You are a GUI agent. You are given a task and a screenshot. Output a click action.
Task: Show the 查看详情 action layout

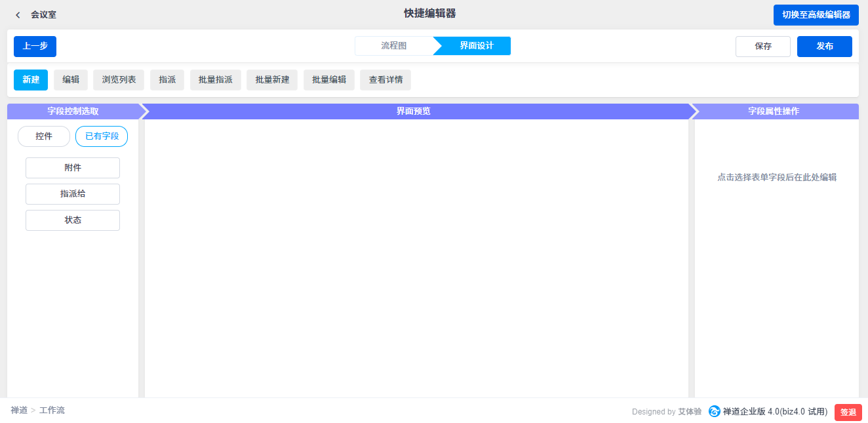(x=385, y=80)
